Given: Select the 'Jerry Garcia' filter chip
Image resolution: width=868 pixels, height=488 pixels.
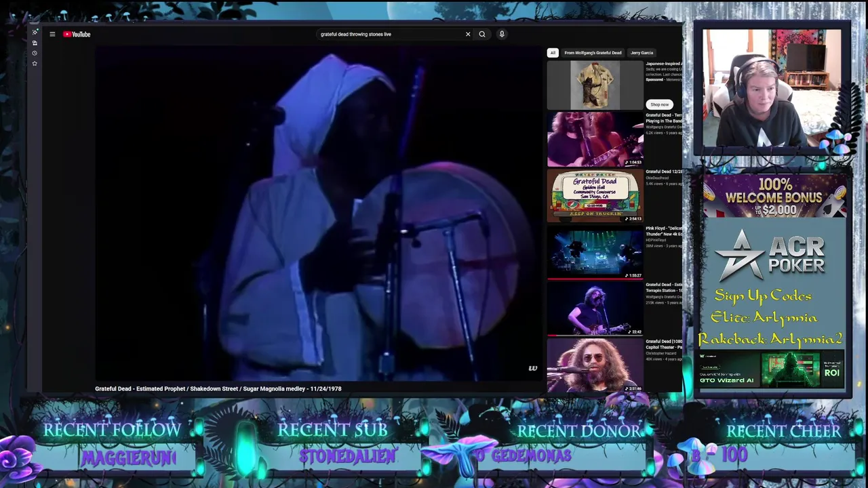Looking at the screenshot, I should point(642,53).
